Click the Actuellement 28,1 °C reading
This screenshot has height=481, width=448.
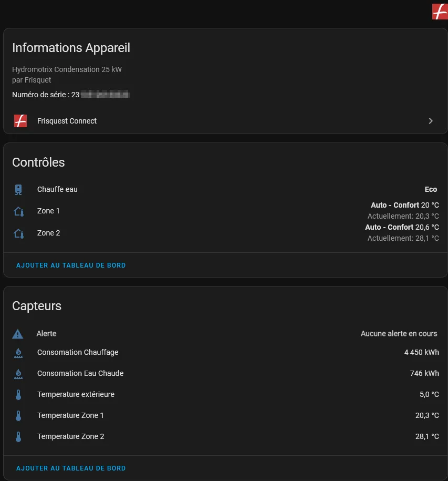point(403,238)
